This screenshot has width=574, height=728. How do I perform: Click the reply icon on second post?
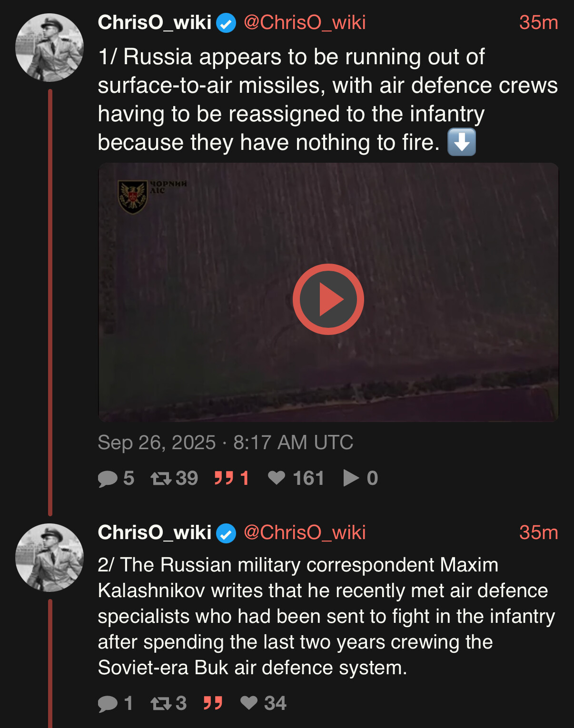coord(108,703)
